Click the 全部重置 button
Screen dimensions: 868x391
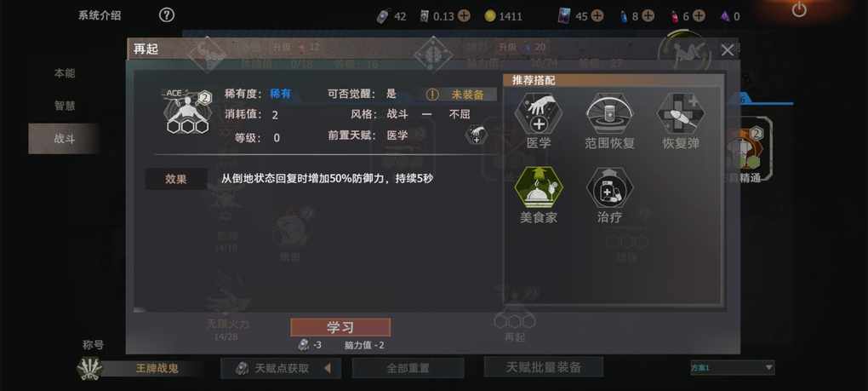click(408, 368)
